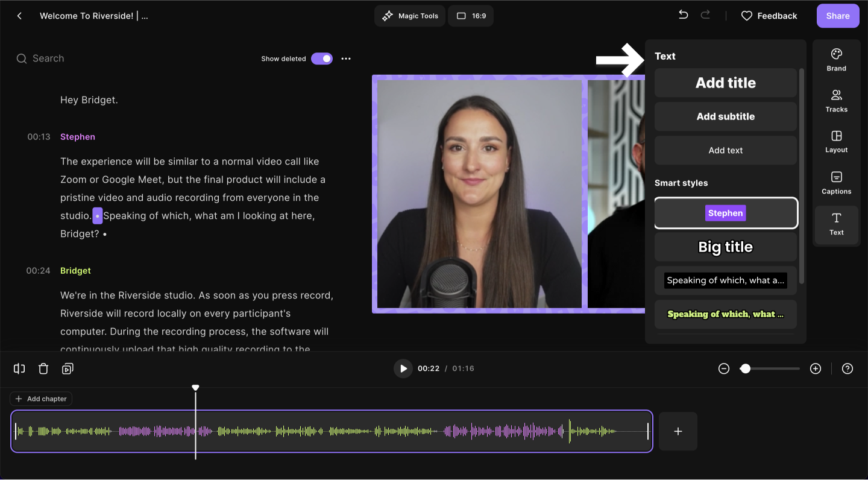
Task: Open the 16:9 aspect ratio selector
Action: [x=471, y=16]
